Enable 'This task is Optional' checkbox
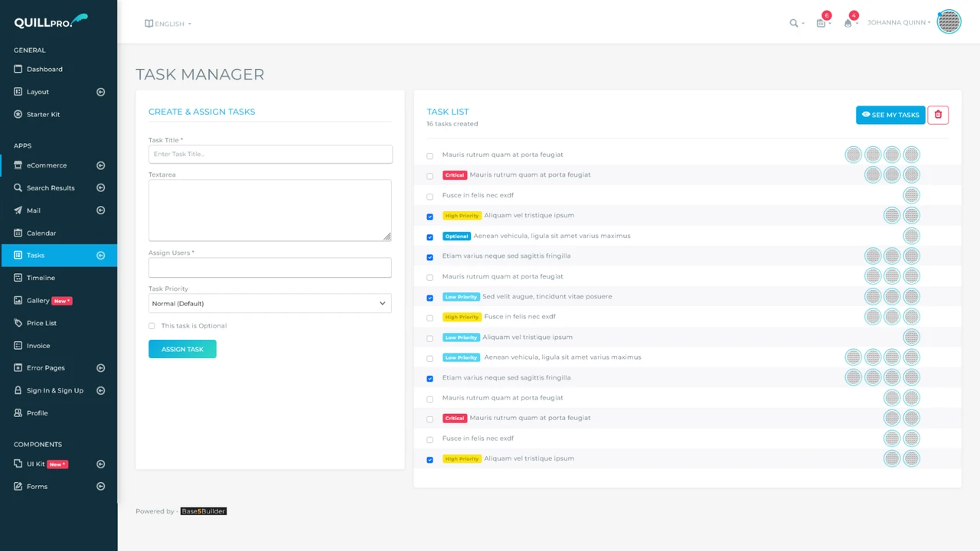This screenshot has height=551, width=980. 152,326
